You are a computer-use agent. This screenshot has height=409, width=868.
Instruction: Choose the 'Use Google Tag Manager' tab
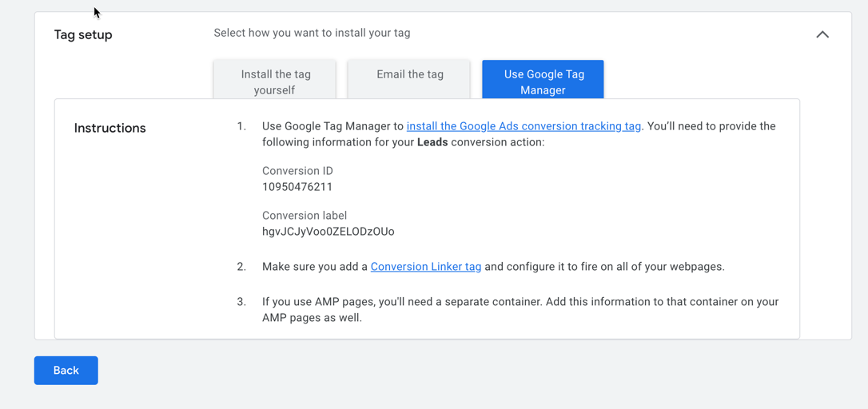[x=543, y=81]
